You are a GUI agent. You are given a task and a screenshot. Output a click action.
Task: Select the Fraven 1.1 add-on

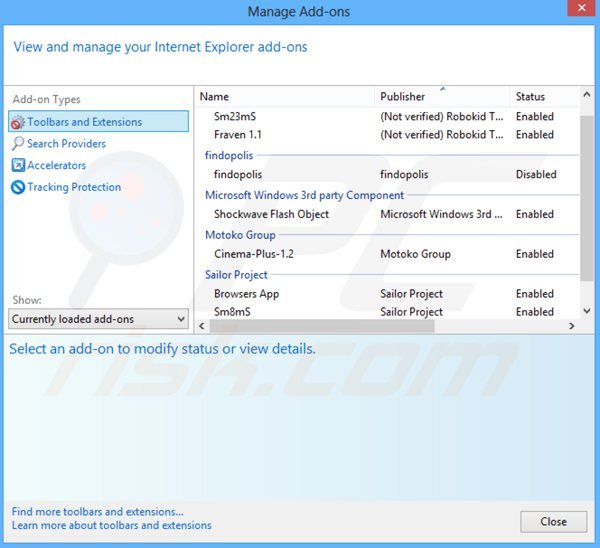coord(237,134)
